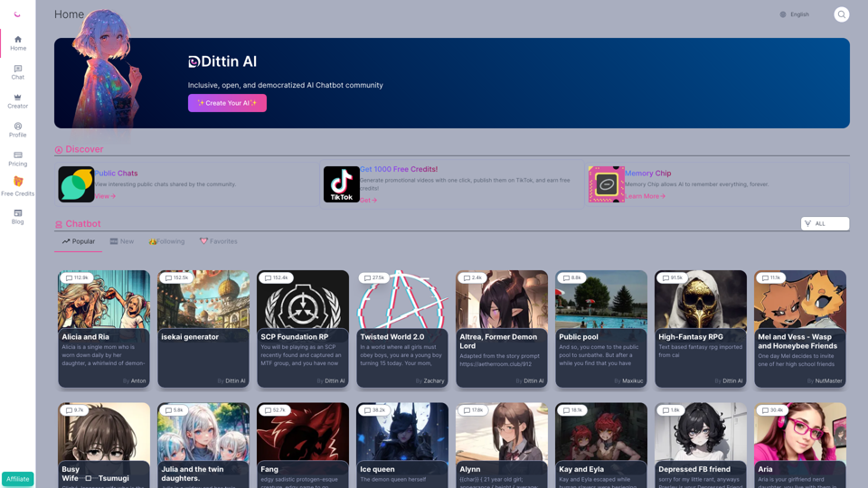The image size is (868, 488).
Task: Click the Create Your AI button
Action: click(227, 103)
